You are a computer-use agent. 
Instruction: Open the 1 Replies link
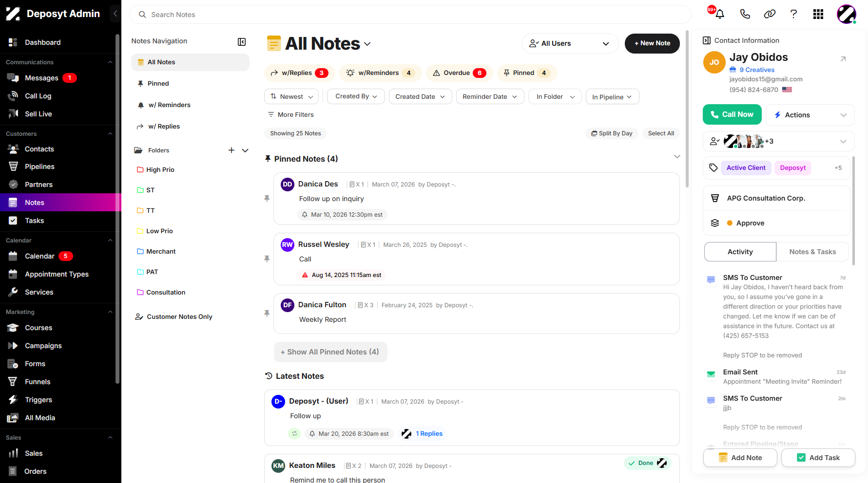[x=429, y=434]
